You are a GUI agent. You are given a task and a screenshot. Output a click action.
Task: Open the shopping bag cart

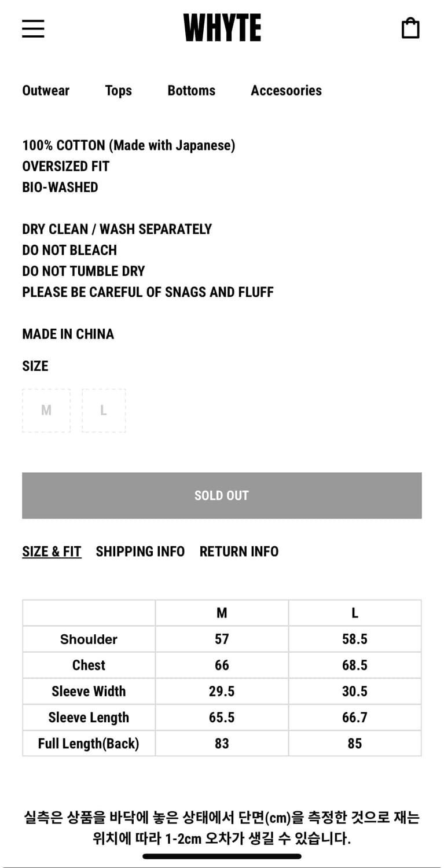click(410, 28)
